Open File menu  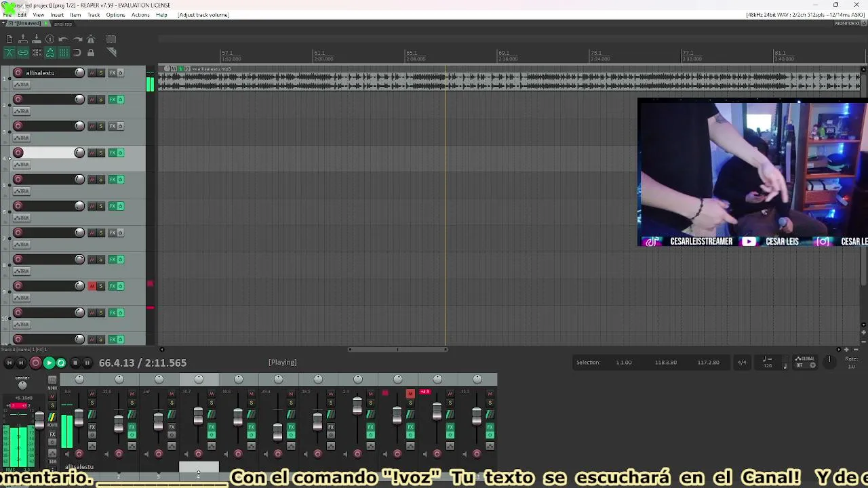pos(7,15)
